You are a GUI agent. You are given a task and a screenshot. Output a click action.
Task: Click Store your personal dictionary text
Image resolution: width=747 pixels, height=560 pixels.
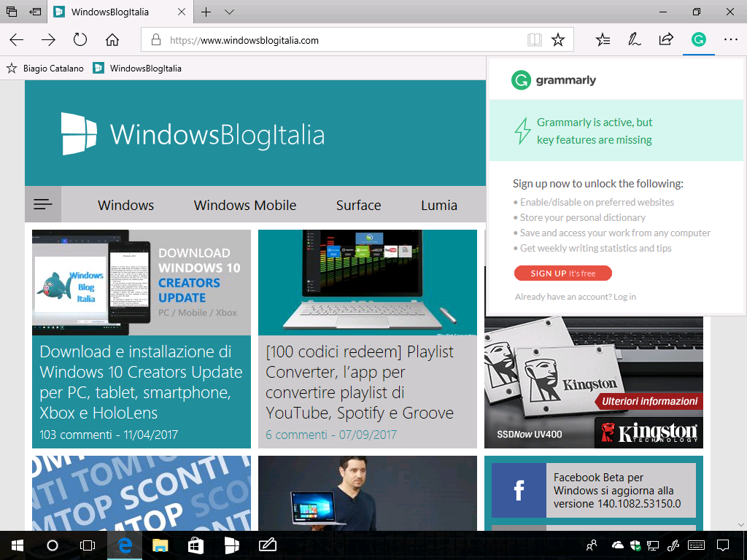[582, 217]
